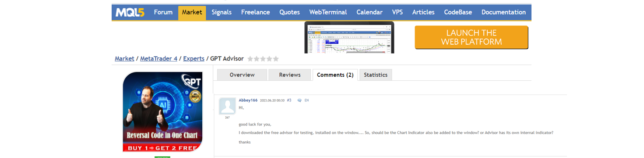The image size is (644, 158).
Task: Open the Forum section
Action: tap(163, 12)
